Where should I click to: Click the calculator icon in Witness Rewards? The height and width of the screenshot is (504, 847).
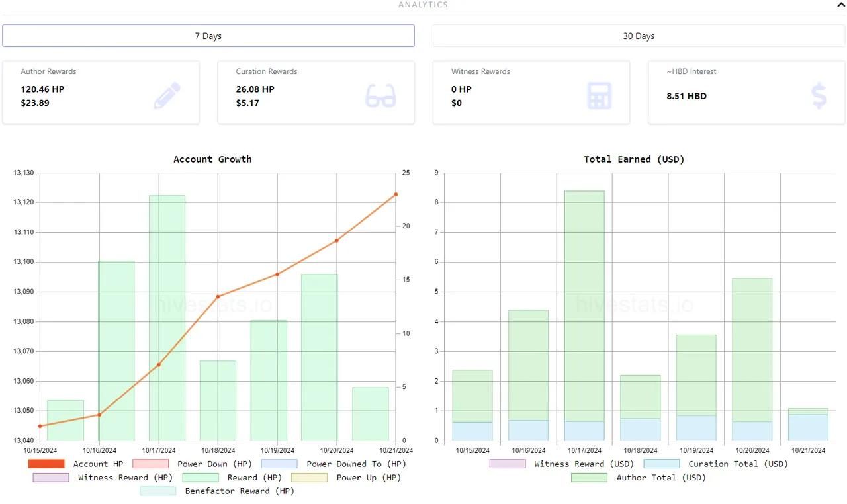[x=599, y=96]
